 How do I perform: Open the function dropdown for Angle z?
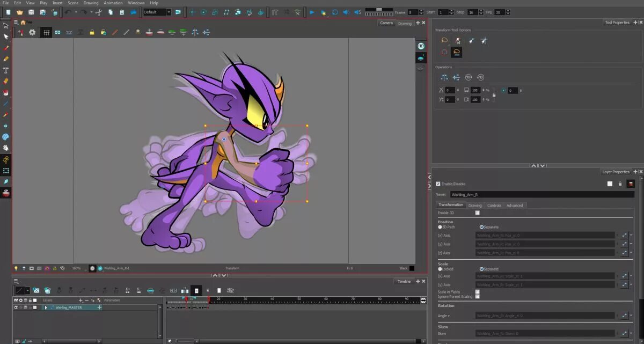pos(631,316)
